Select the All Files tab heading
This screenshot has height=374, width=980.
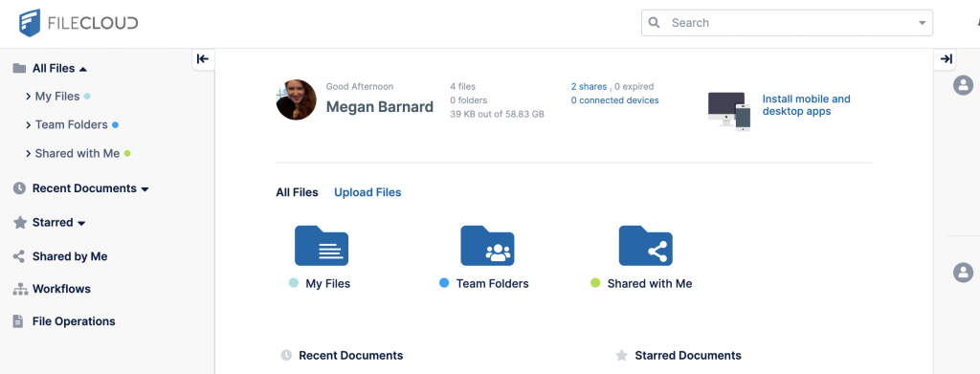pos(297,192)
